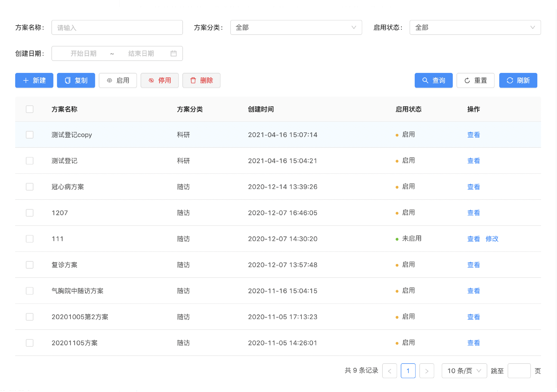Click the eye icon on 启用 button
The height and width of the screenshot is (392, 557).
[x=109, y=80]
